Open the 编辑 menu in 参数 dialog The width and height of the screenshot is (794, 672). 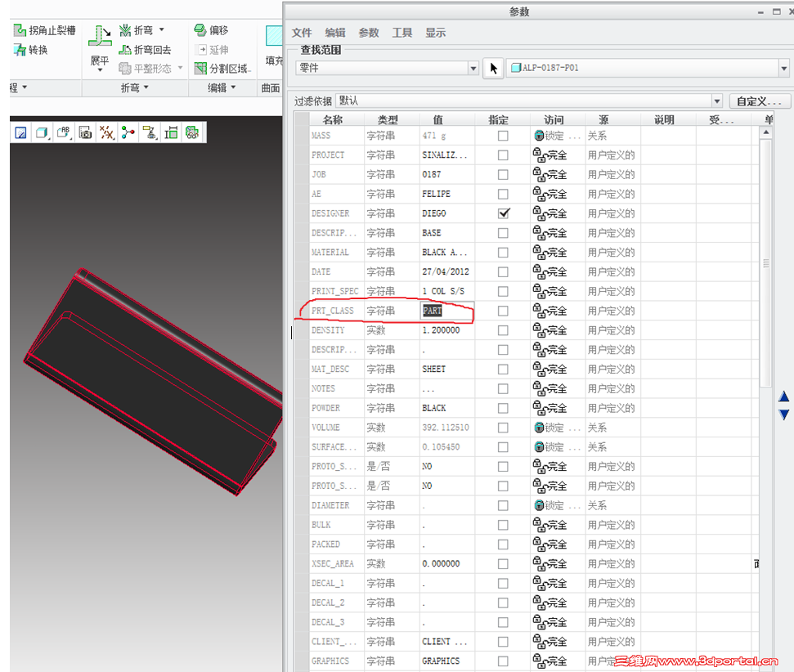coord(335,33)
